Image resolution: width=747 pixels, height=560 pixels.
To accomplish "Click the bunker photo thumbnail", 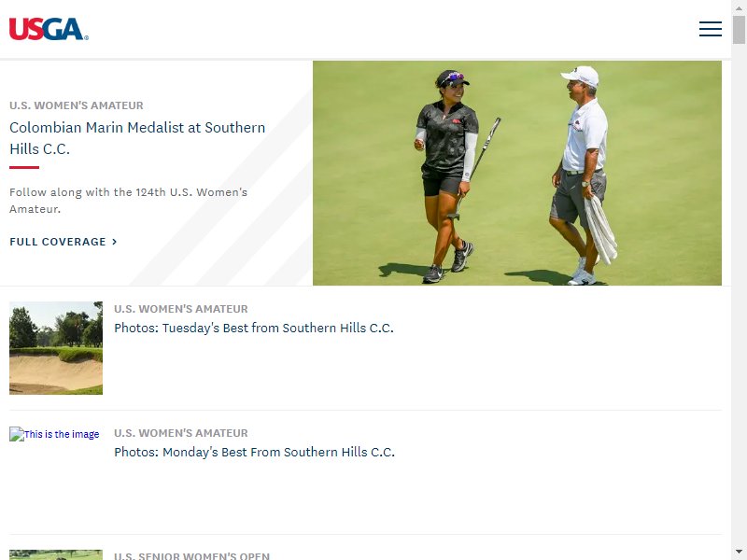I will (x=56, y=348).
